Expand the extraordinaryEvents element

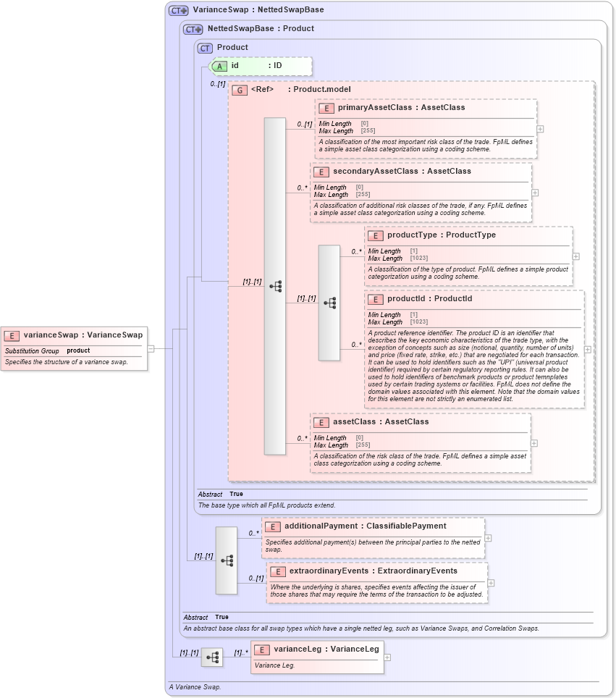(491, 581)
